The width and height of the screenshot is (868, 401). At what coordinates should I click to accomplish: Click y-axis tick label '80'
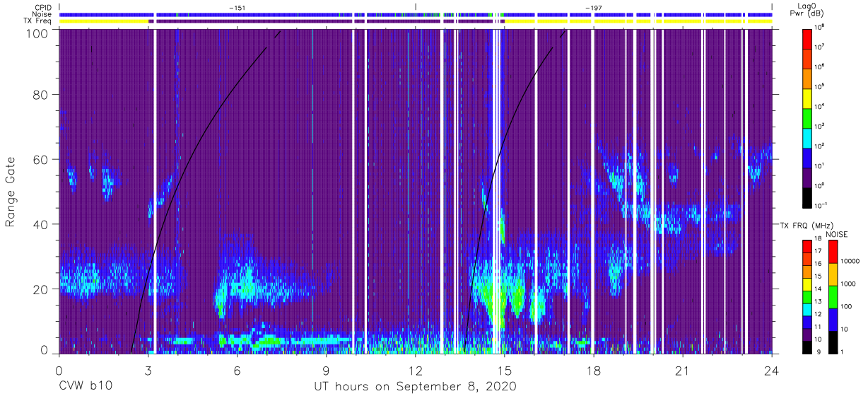(x=40, y=95)
